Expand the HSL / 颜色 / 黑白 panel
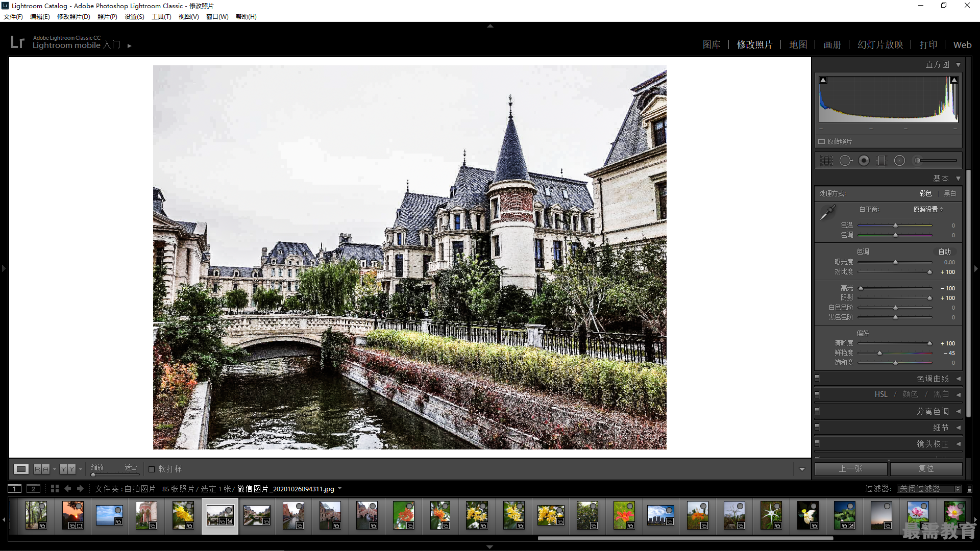Viewport: 980px width, 551px height. (x=958, y=395)
